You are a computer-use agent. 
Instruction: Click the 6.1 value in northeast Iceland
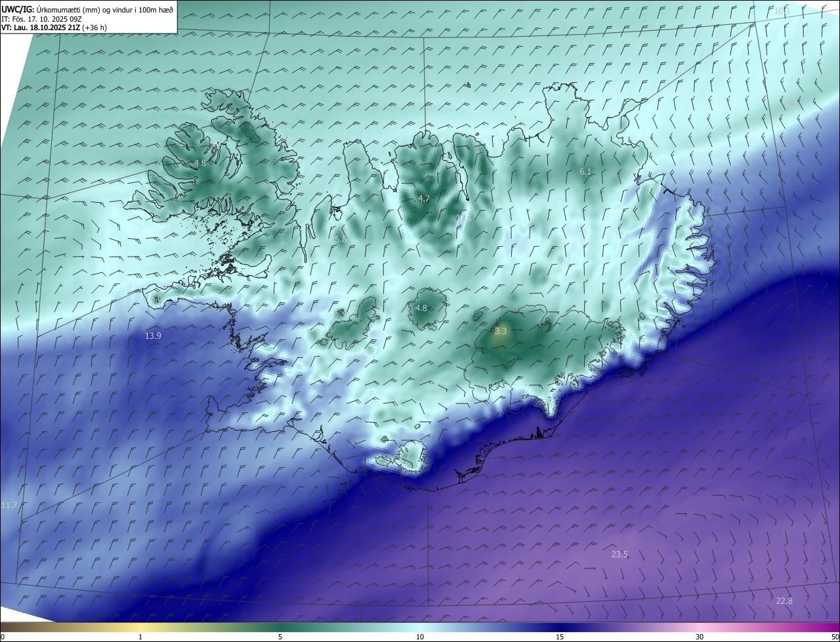585,171
